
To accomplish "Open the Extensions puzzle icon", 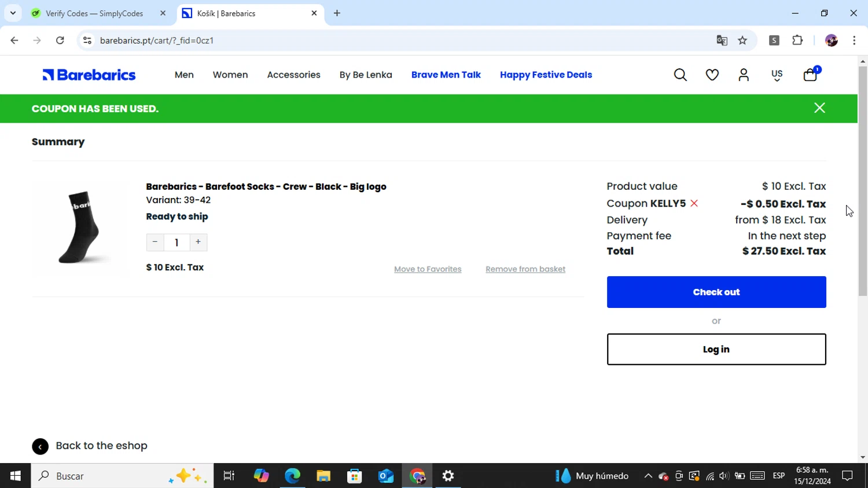I will [797, 41].
